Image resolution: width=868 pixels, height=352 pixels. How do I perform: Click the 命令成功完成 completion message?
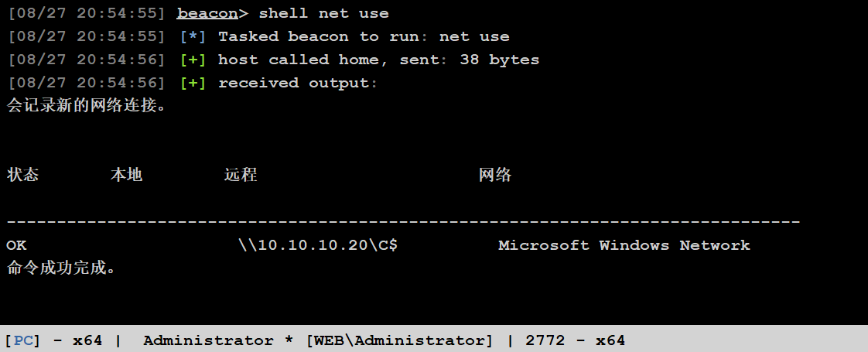click(x=62, y=268)
